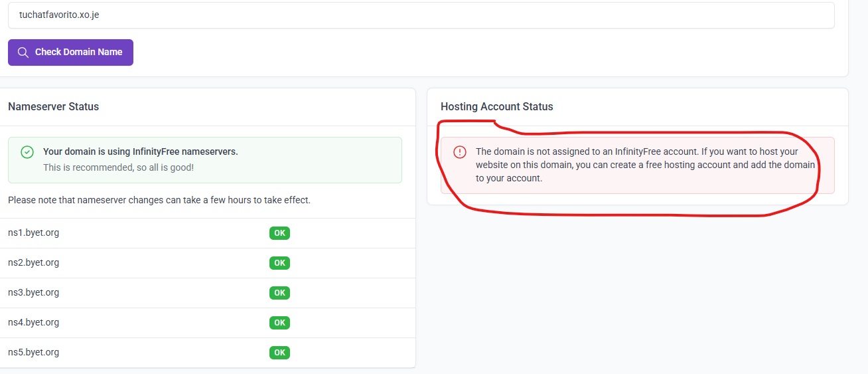This screenshot has width=868, height=374.
Task: Click OK badge for ns3.byet.org
Action: 279,293
